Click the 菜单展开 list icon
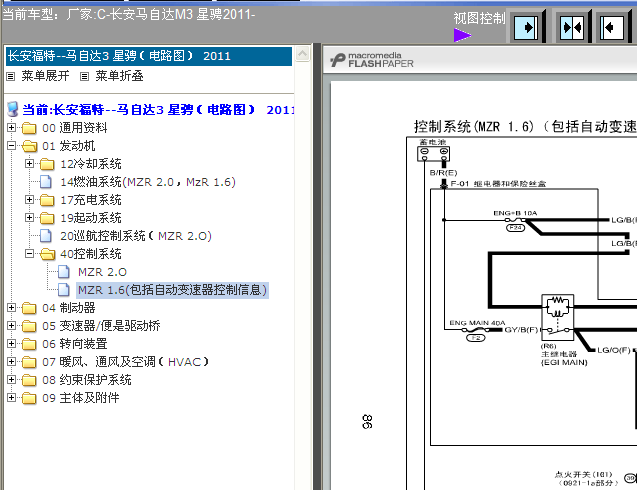637x490 pixels. [11, 76]
